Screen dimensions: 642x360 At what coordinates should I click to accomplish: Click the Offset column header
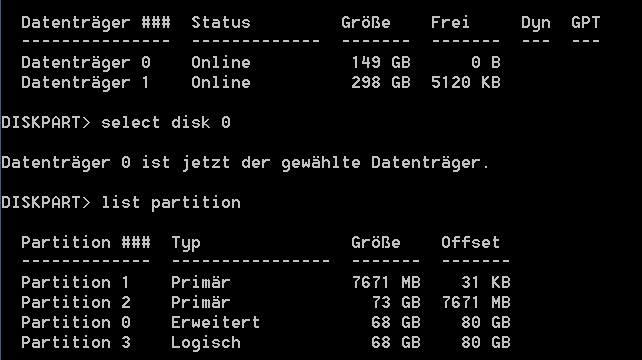(470, 242)
